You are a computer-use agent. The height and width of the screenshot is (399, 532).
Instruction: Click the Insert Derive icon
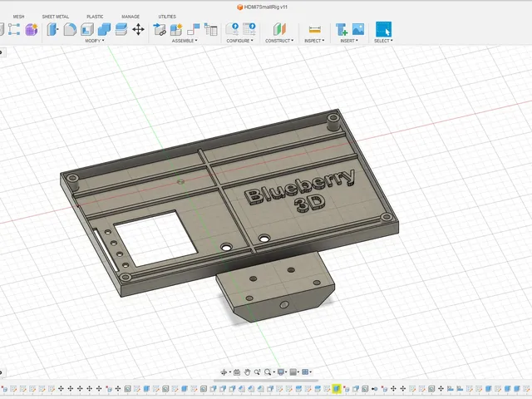click(x=342, y=30)
